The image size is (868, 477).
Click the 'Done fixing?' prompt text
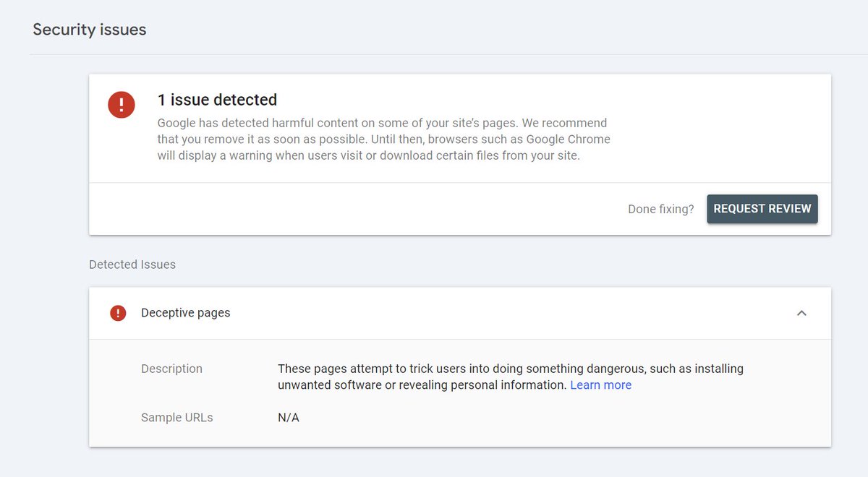click(x=661, y=209)
